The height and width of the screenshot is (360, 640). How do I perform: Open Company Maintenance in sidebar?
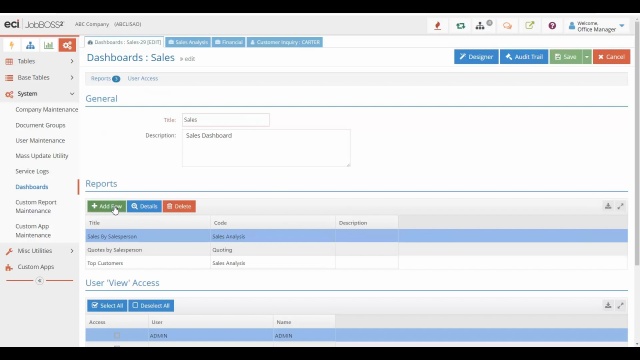click(x=47, y=109)
